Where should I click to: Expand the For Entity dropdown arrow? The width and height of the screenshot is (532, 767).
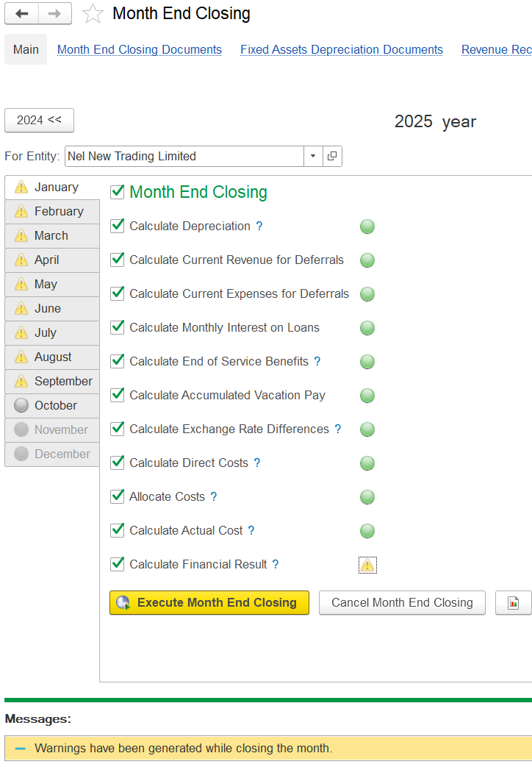pyautogui.click(x=313, y=156)
